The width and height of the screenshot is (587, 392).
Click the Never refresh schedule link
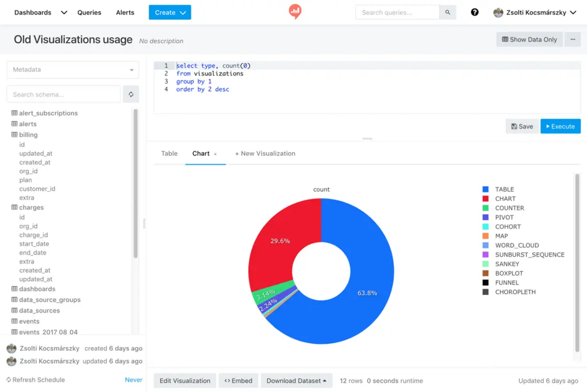pyautogui.click(x=133, y=380)
